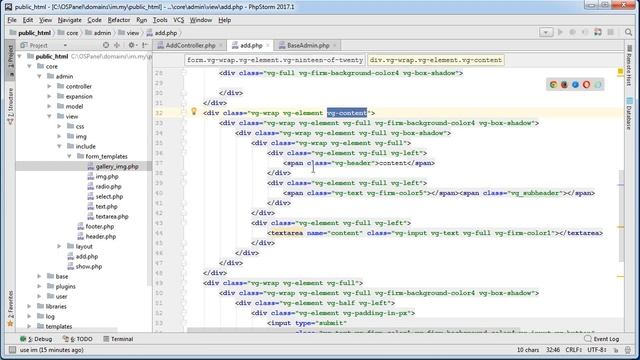Open the Project vertical tool window tab
This screenshot has width=640, height=360.
[11, 60]
